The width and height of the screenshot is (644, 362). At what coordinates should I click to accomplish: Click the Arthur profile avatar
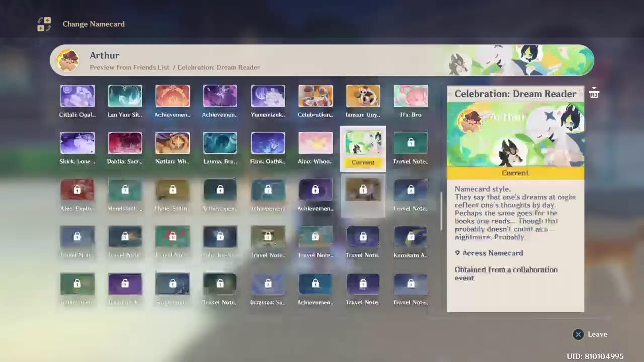(67, 60)
